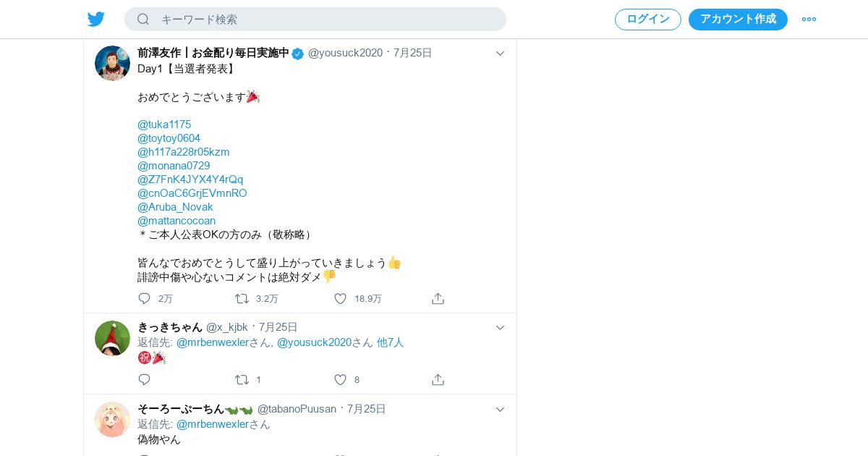
Task: Open the @Aruba_Novak mention link
Action: click(175, 207)
